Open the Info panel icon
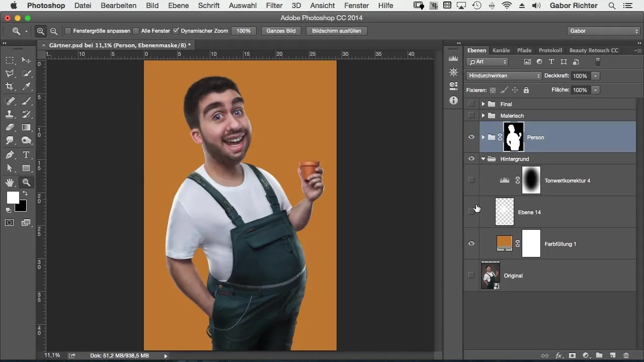The width and height of the screenshot is (644, 362). click(453, 100)
